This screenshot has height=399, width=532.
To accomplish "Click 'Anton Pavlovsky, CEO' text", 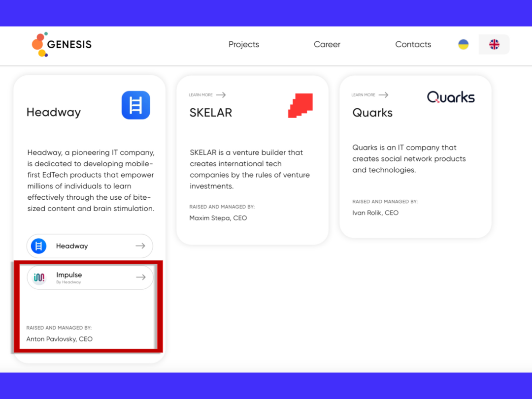I will click(x=60, y=339).
